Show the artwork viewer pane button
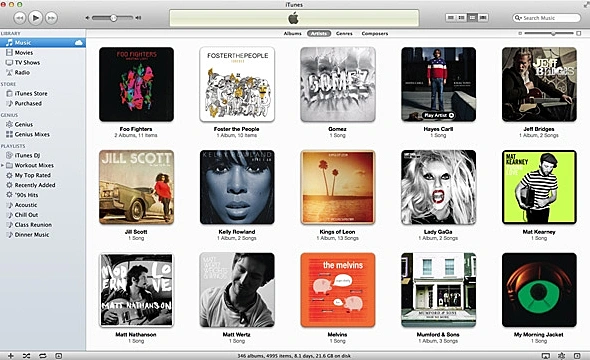The height and width of the screenshot is (360, 590). coord(59,355)
